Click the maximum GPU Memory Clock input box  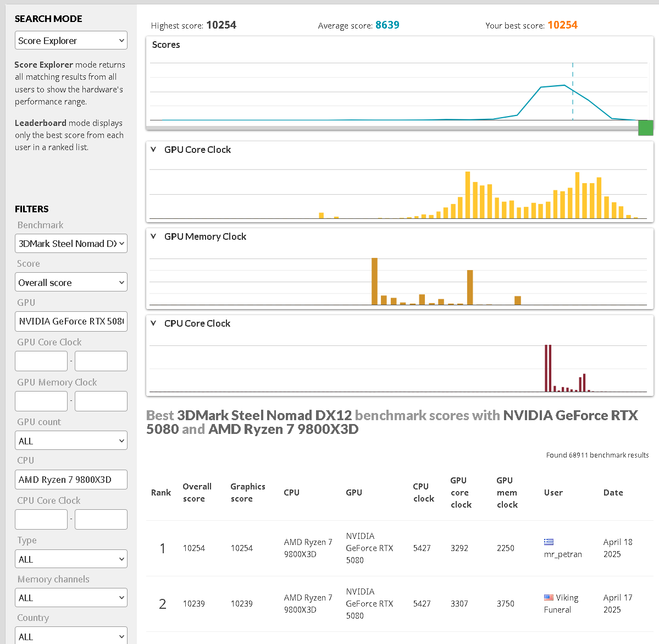pyautogui.click(x=101, y=401)
